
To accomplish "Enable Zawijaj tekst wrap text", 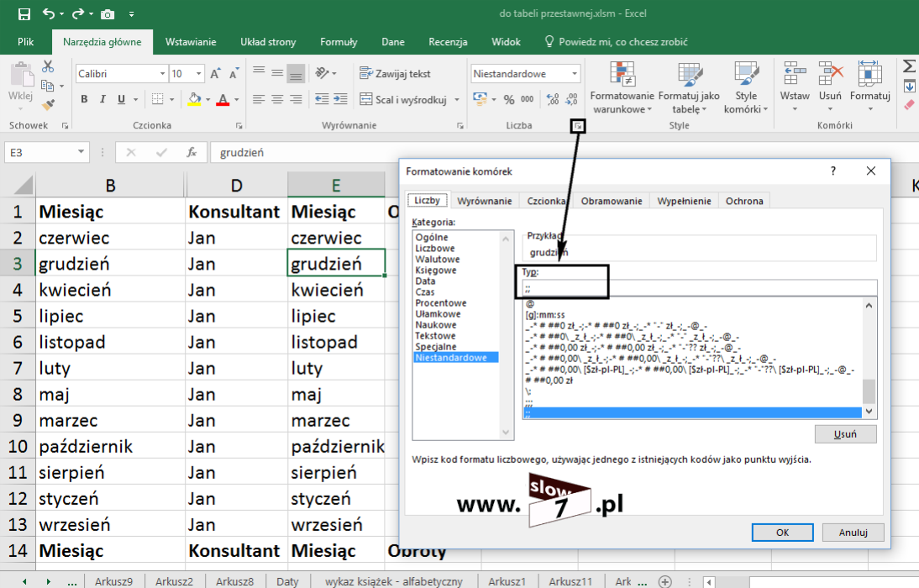I will click(x=395, y=74).
